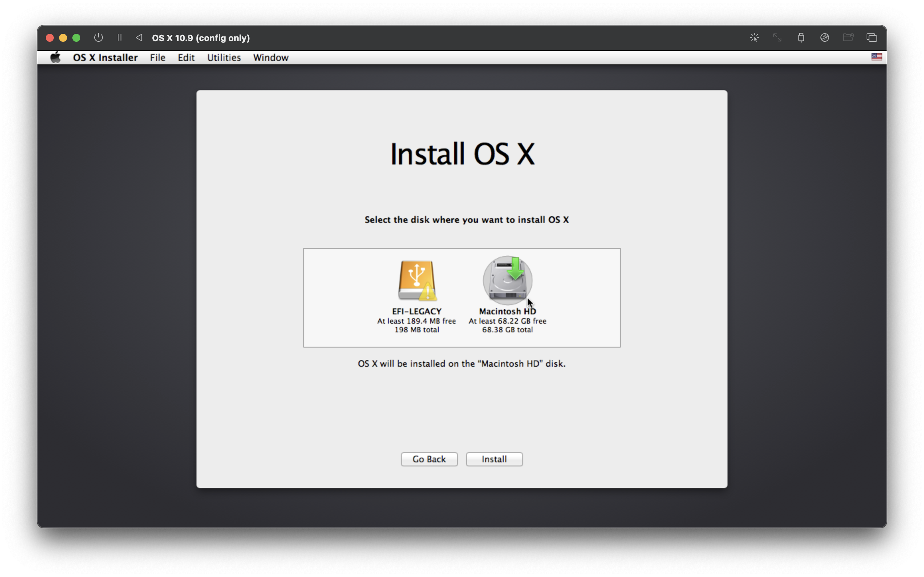Screen dimensions: 924x577
Task: Open the Apple menu
Action: coord(56,58)
